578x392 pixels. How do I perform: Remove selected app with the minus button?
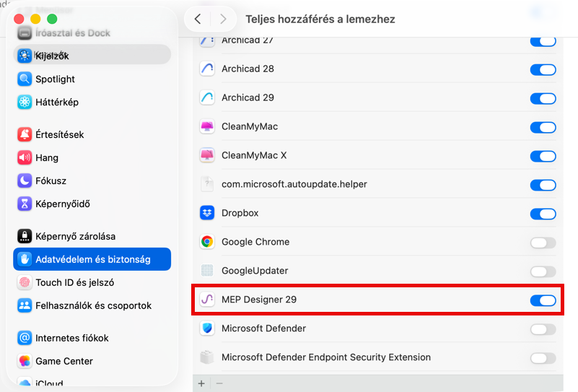tap(219, 383)
